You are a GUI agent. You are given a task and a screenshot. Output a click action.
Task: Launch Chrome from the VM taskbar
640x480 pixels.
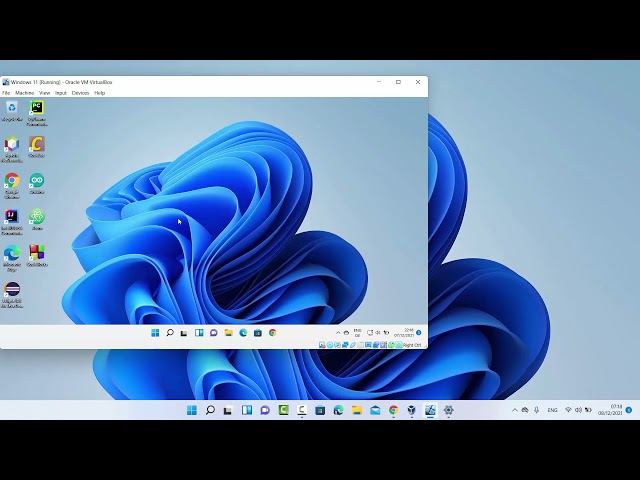(273, 333)
